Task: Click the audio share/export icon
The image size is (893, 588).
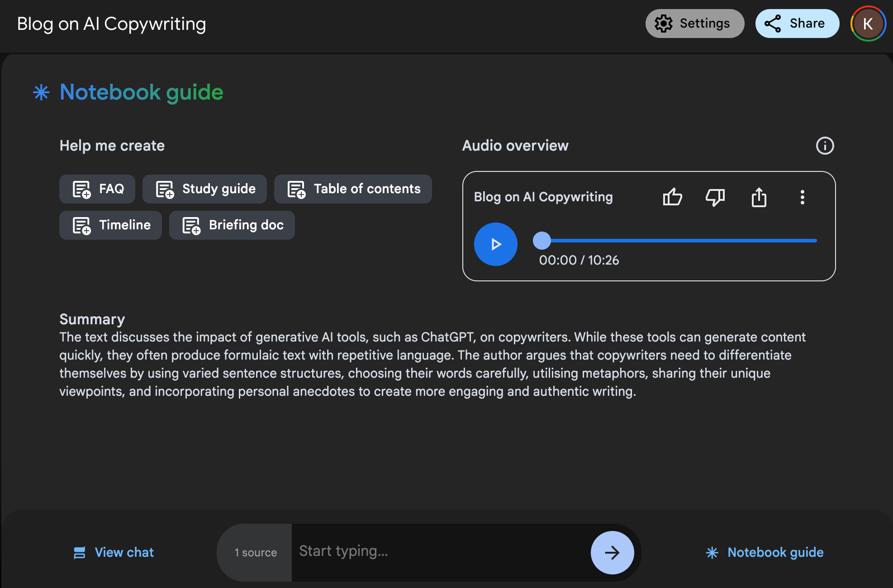Action: (x=759, y=197)
